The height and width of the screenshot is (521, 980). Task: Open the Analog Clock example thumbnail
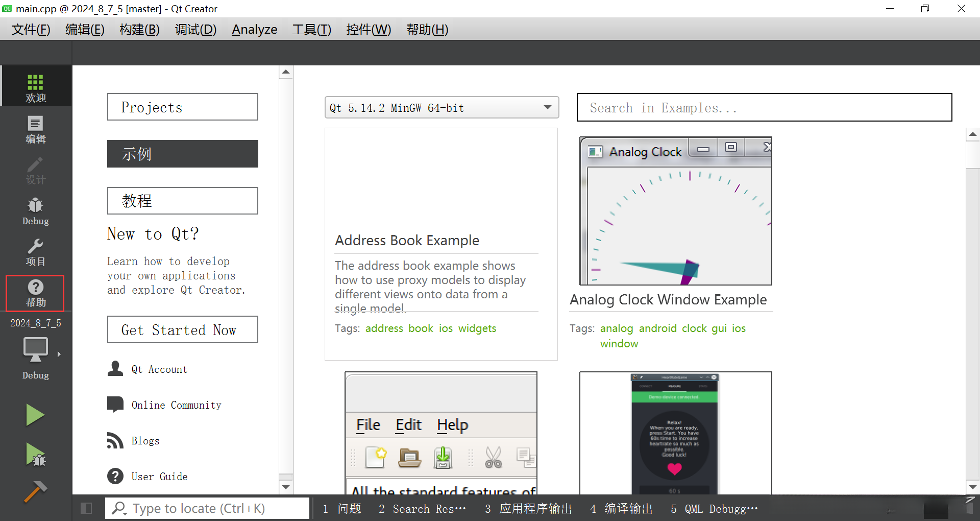[x=676, y=211]
